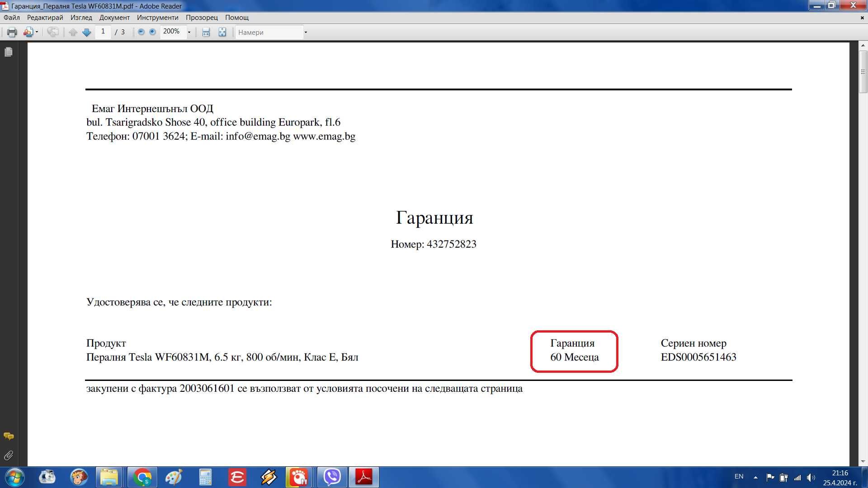This screenshot has width=868, height=488.
Task: Switch to GOM player taskbar icon
Action: pos(298,477)
